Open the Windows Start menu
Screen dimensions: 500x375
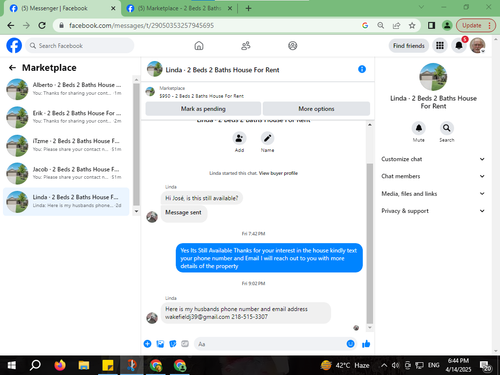click(11, 365)
